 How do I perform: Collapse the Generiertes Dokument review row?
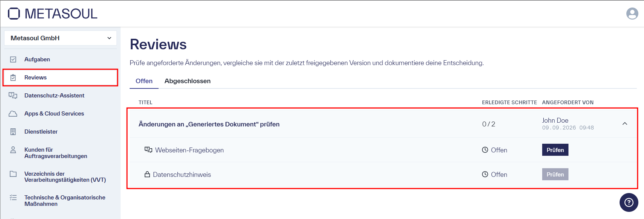[x=625, y=124]
